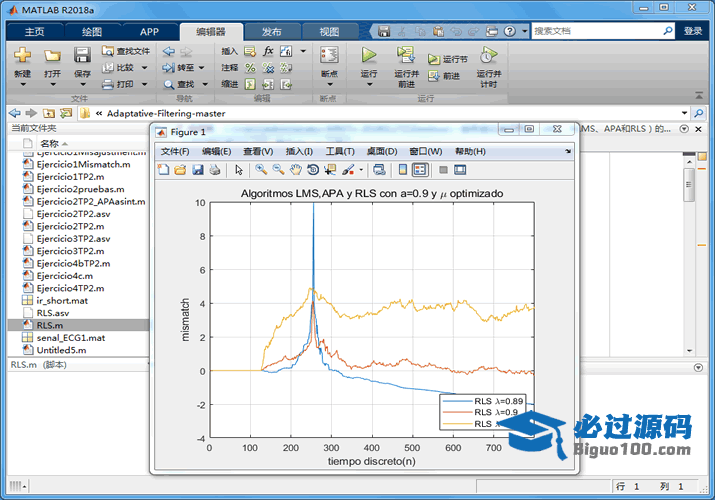Image resolution: width=715 pixels, height=500 pixels.
Task: Toggle the zoom in tool in Figure 1
Action: [261, 170]
